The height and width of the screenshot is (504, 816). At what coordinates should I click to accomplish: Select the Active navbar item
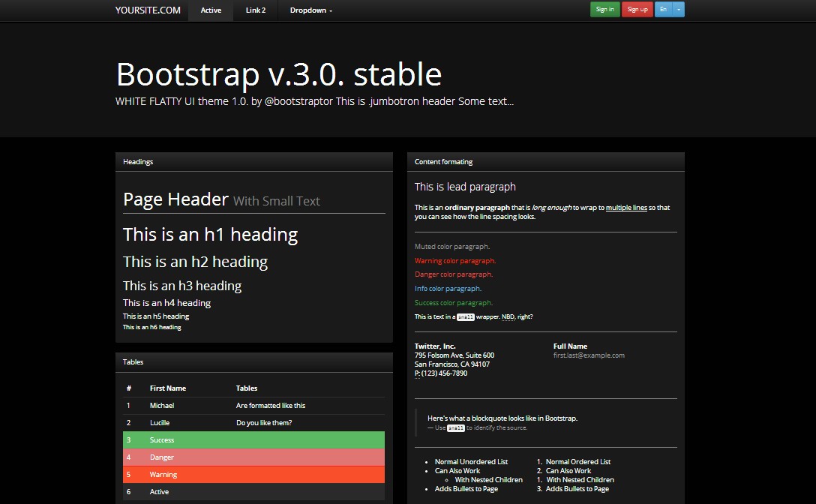(211, 10)
